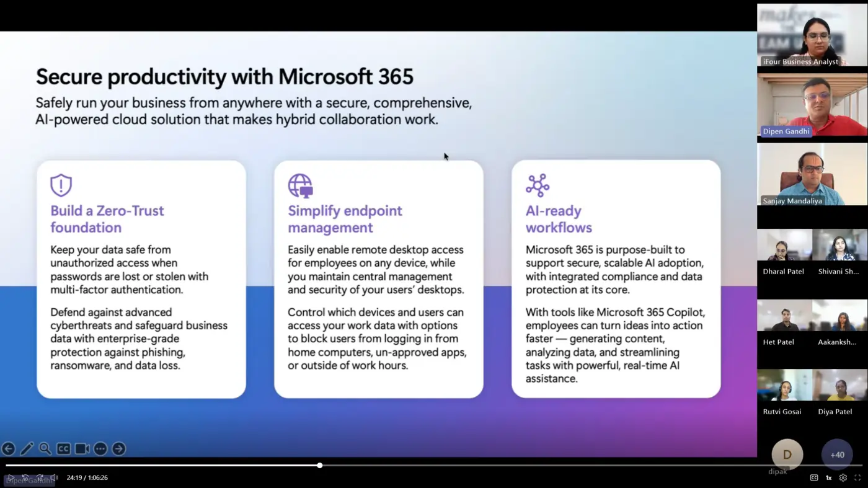Viewport: 868px width, 488px height.
Task: Exit fullscreen mode
Action: [x=857, y=477]
